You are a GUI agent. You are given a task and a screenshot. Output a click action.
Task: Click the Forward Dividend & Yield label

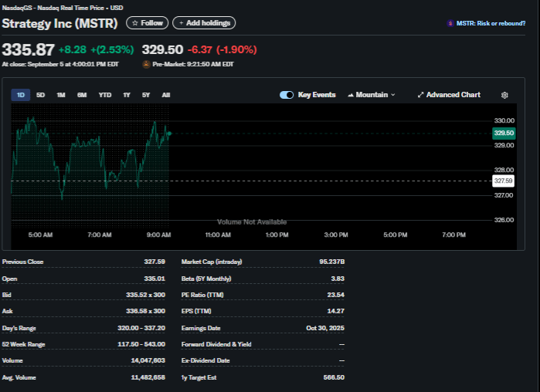[216, 344]
